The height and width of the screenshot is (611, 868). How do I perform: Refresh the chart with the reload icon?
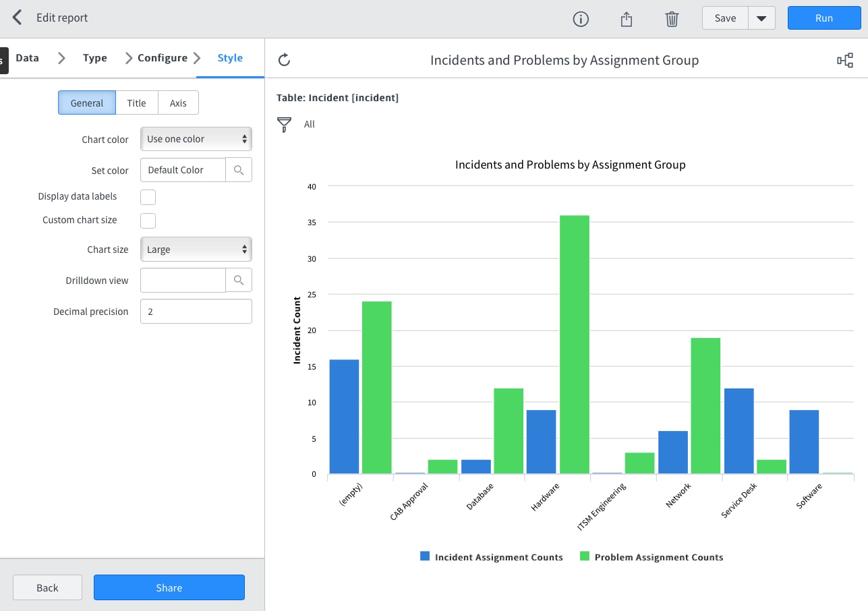pyautogui.click(x=285, y=60)
